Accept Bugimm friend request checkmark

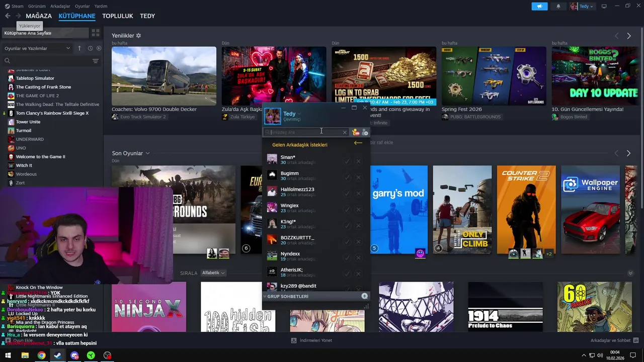(x=347, y=177)
